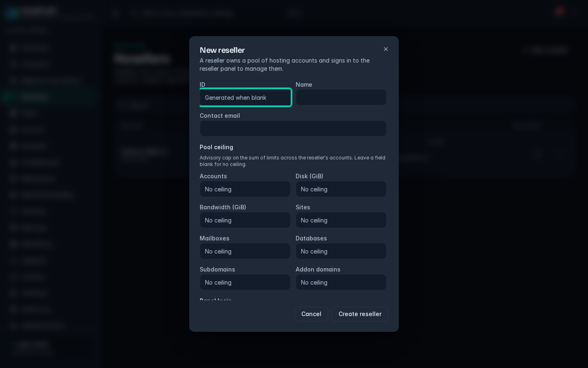This screenshot has height=368, width=588.
Task: Click the Sites ceiling field
Action: click(341, 220)
